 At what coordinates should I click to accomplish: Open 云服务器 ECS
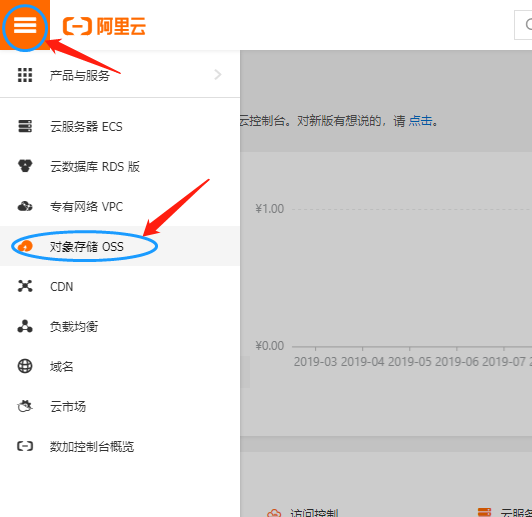[86, 127]
